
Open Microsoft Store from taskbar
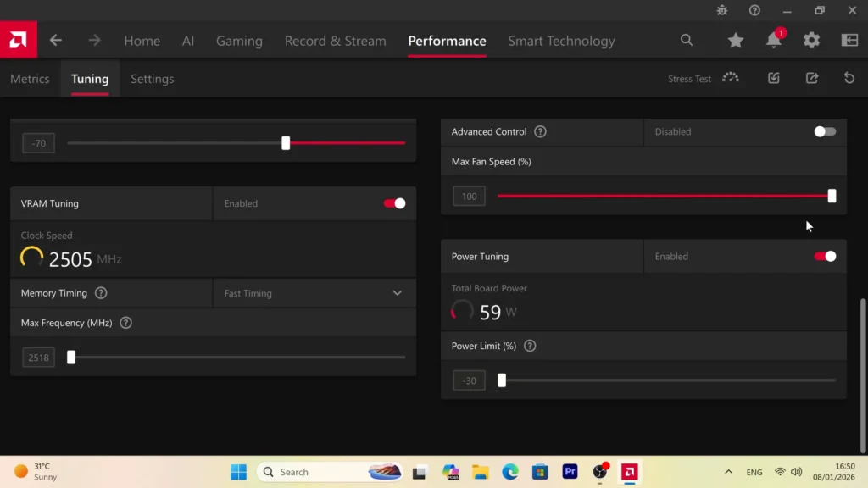click(540, 472)
